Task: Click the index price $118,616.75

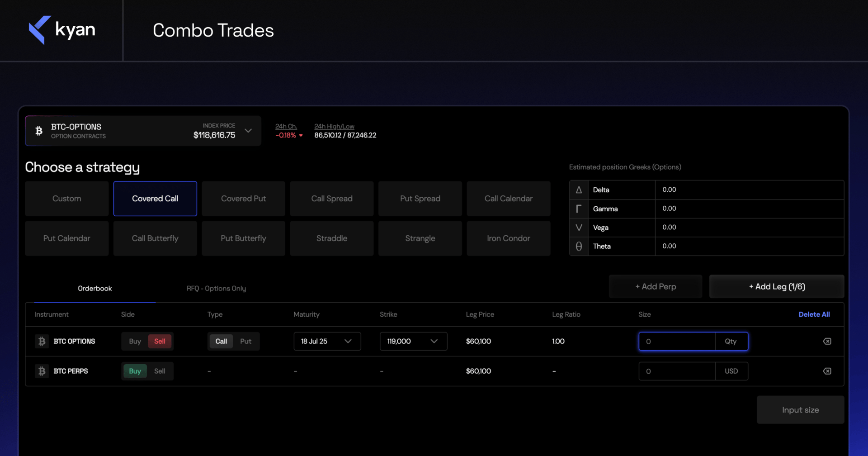Action: [214, 135]
